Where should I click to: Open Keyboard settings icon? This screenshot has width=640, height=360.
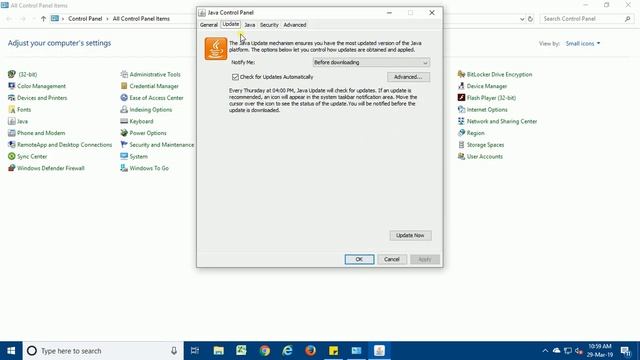[x=124, y=121]
